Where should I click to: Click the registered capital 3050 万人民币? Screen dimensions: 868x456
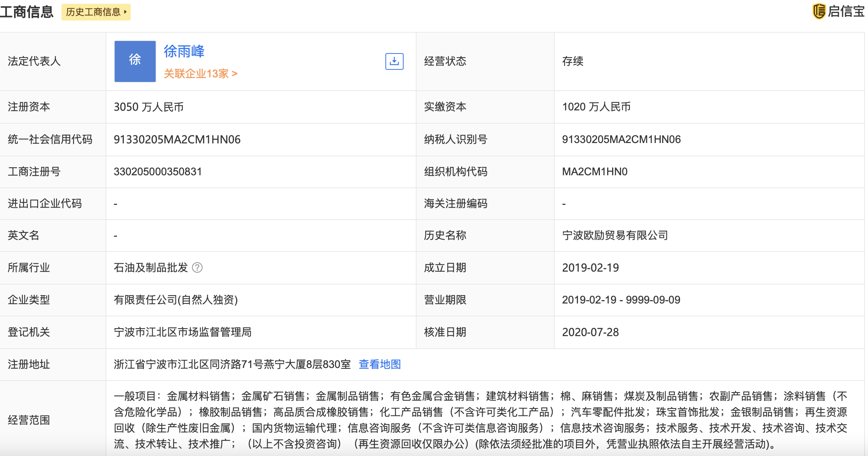[148, 107]
